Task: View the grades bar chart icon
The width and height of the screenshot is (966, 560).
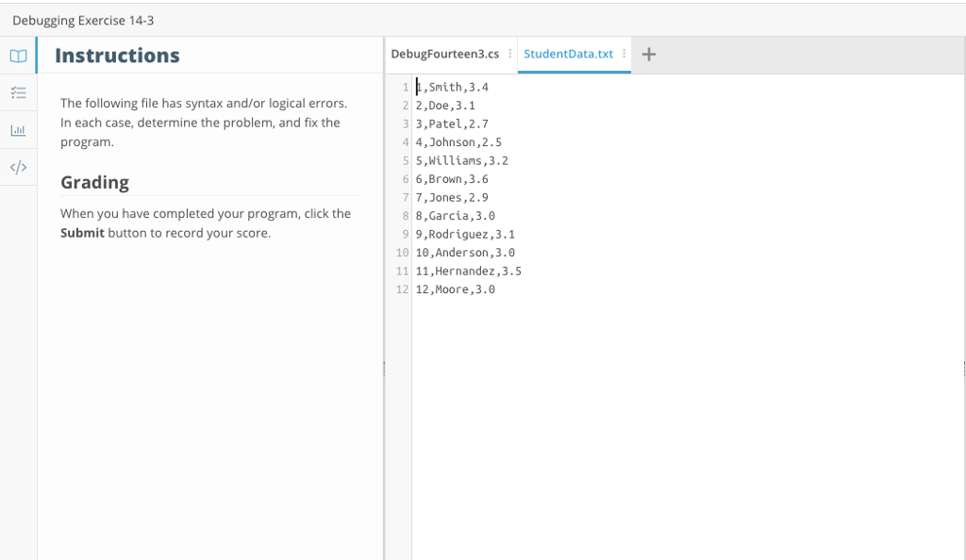Action: click(x=18, y=130)
